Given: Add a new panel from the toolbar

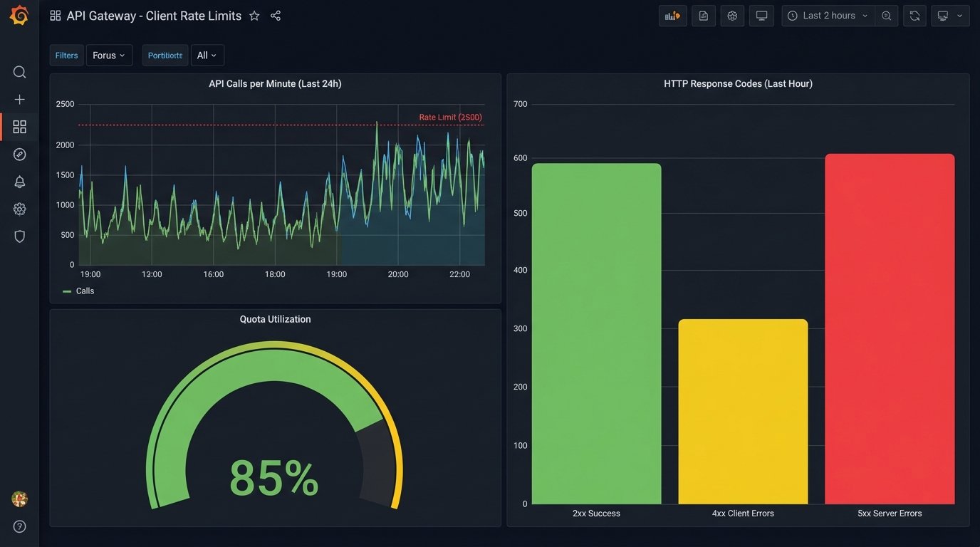Looking at the screenshot, I should [672, 15].
